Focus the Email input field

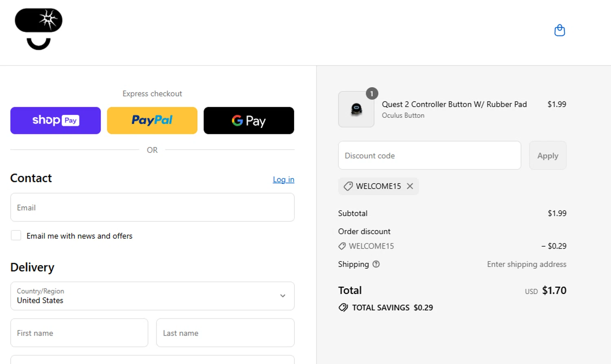152,207
